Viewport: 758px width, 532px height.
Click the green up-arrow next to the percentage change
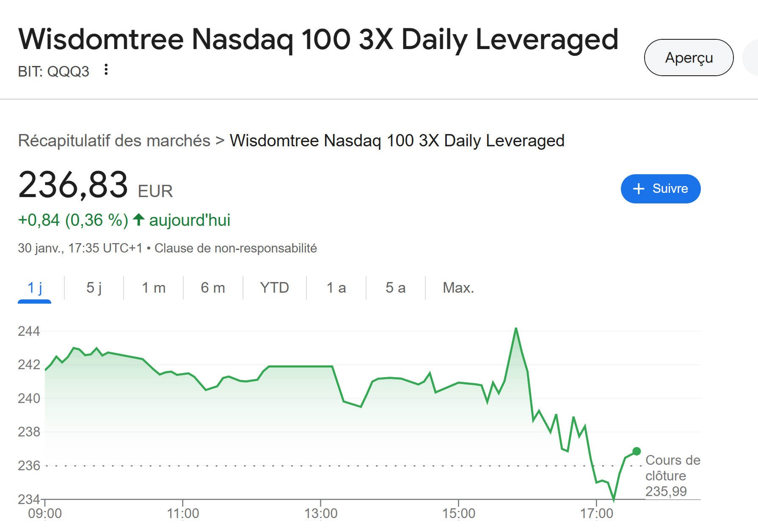(x=138, y=220)
